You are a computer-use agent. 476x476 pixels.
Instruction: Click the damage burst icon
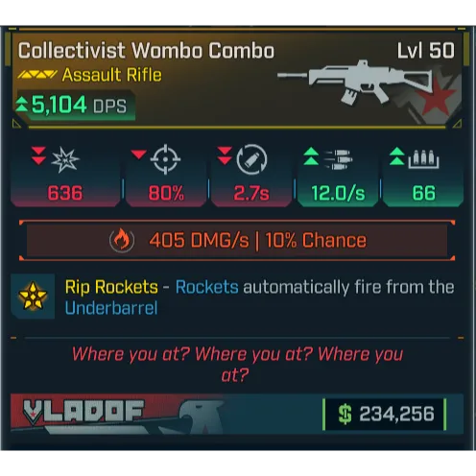click(65, 160)
